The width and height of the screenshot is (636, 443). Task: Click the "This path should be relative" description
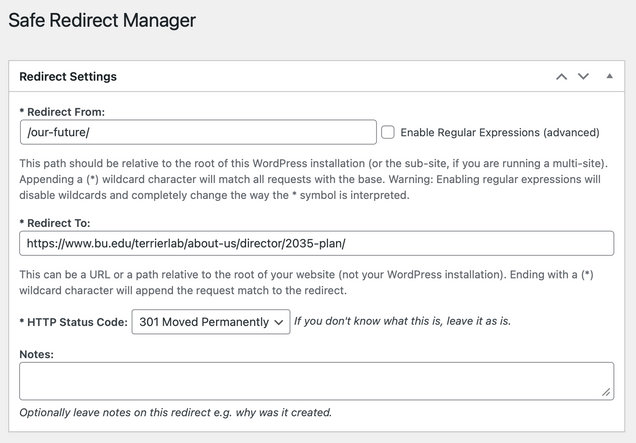tap(314, 179)
